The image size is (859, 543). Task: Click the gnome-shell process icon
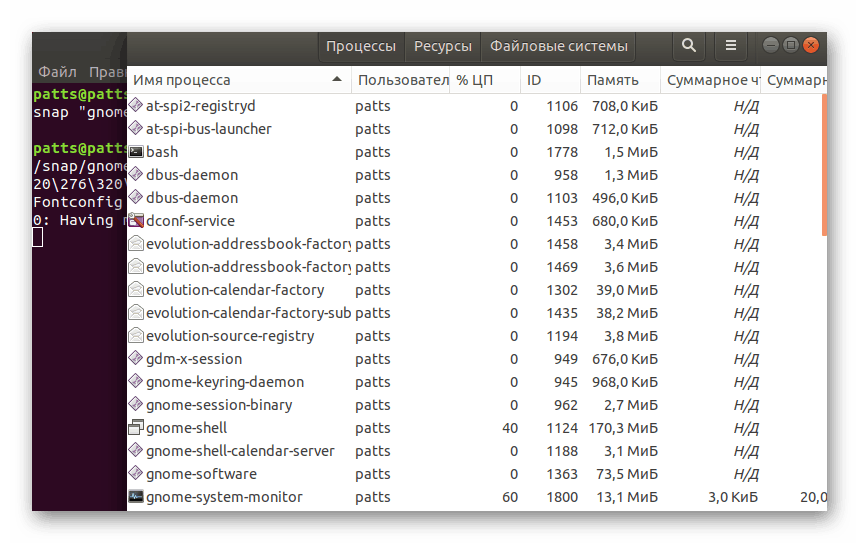[x=136, y=428]
